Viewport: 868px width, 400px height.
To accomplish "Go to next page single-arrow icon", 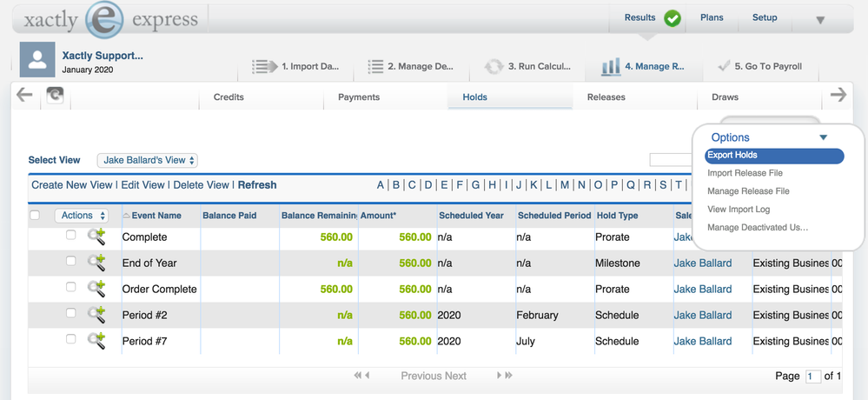I will click(499, 376).
